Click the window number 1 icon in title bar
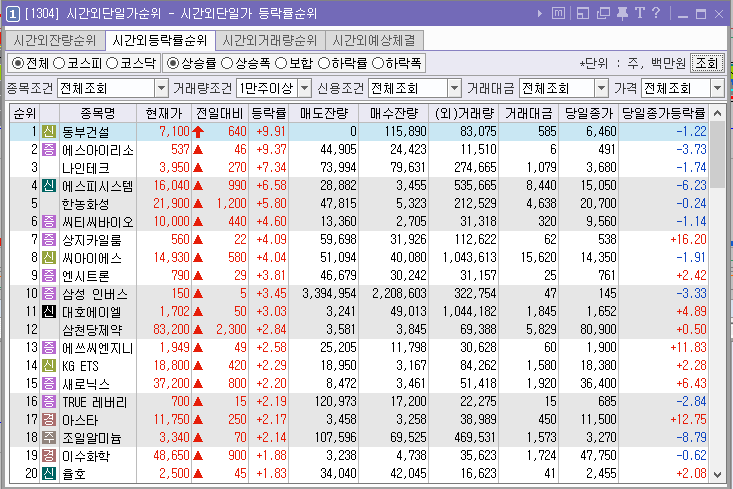Screen dimensions: 733x489 click(12, 13)
